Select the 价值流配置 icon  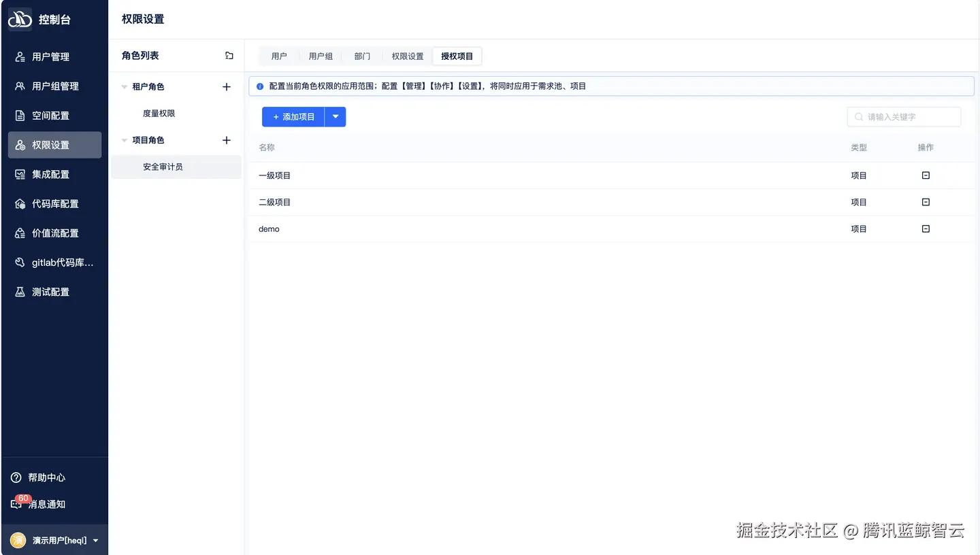tap(19, 233)
